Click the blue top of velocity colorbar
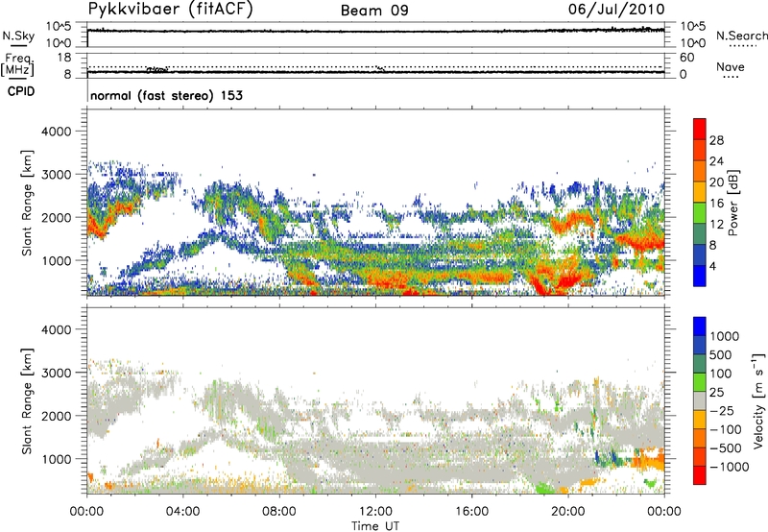The height and width of the screenshot is (532, 768). 700,326
